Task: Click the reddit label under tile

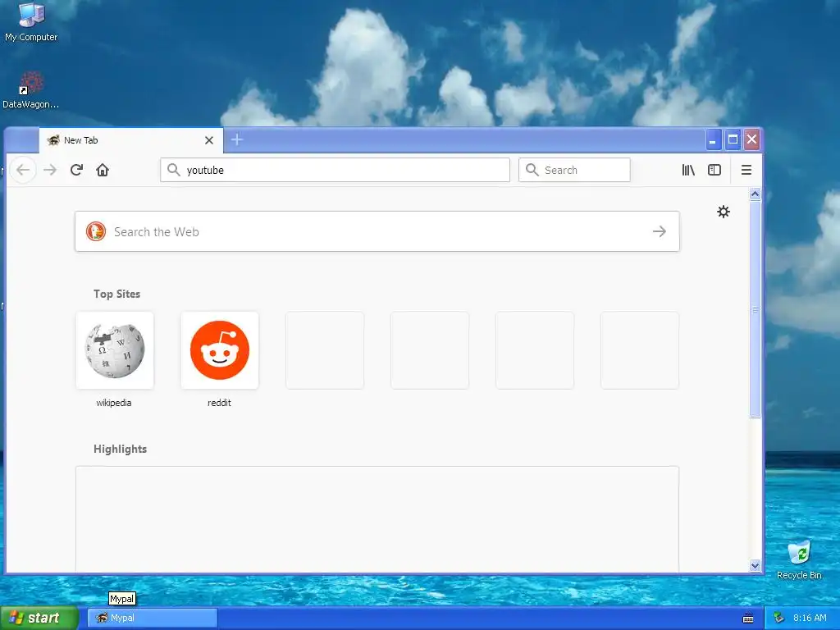Action: pyautogui.click(x=219, y=403)
